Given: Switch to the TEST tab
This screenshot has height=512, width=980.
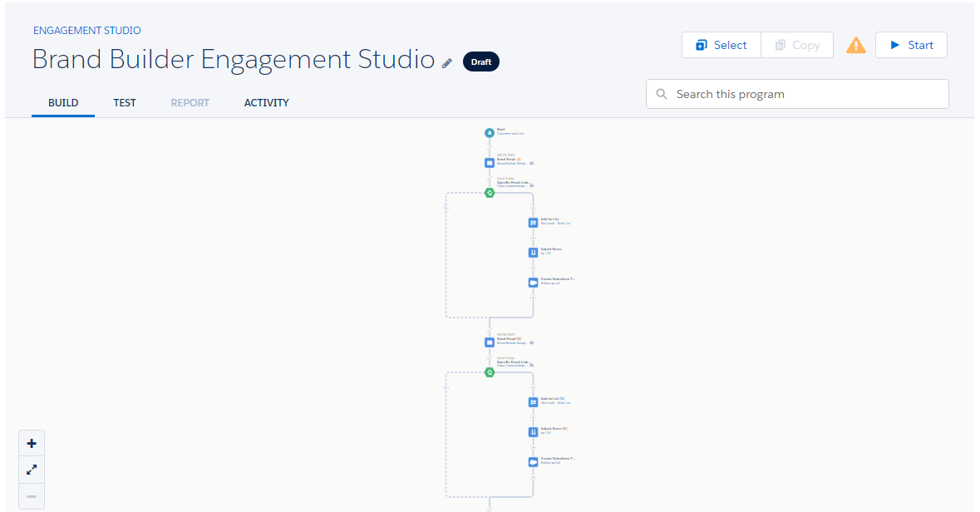Looking at the screenshot, I should tap(124, 102).
